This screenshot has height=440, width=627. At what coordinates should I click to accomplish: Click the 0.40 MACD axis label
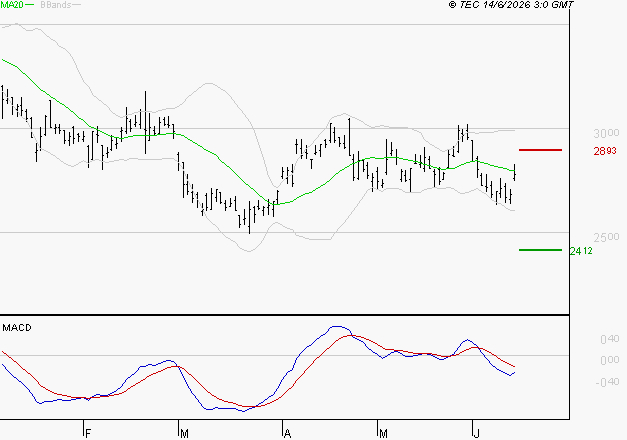coord(610,339)
